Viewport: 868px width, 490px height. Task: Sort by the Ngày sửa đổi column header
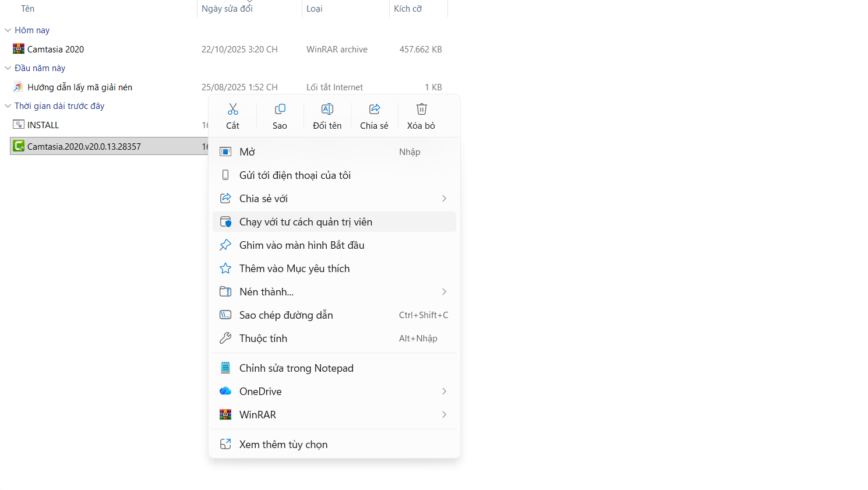(x=227, y=9)
